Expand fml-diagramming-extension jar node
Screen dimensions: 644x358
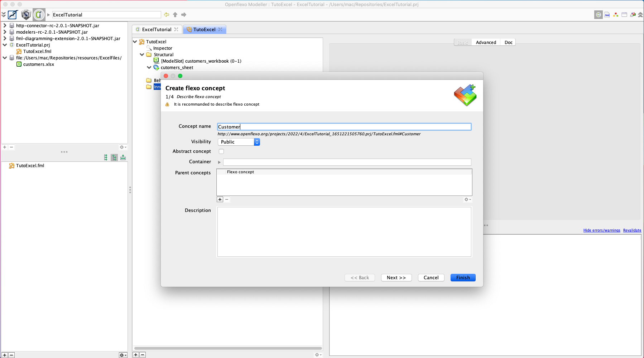pos(5,38)
